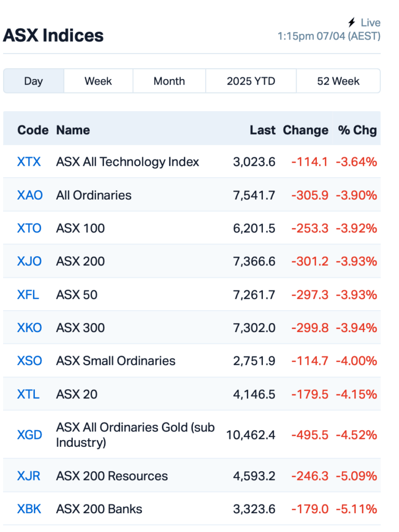Select the Day time period
Image resolution: width=399 pixels, height=532 pixels.
(x=34, y=81)
